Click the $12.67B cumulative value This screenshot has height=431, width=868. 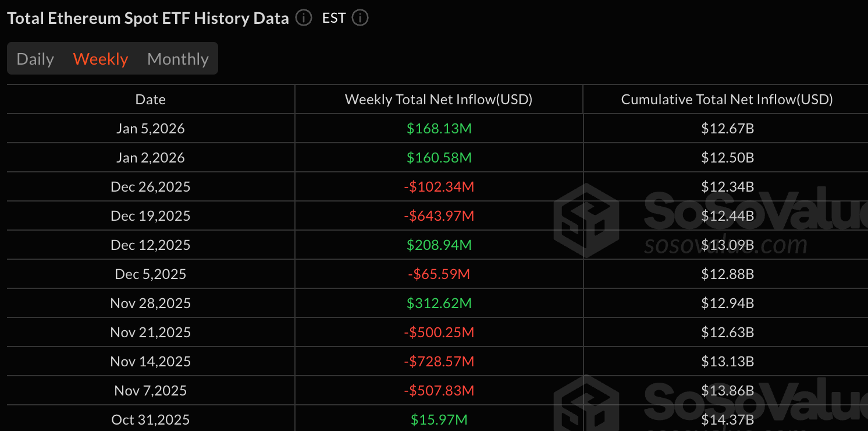coord(727,128)
